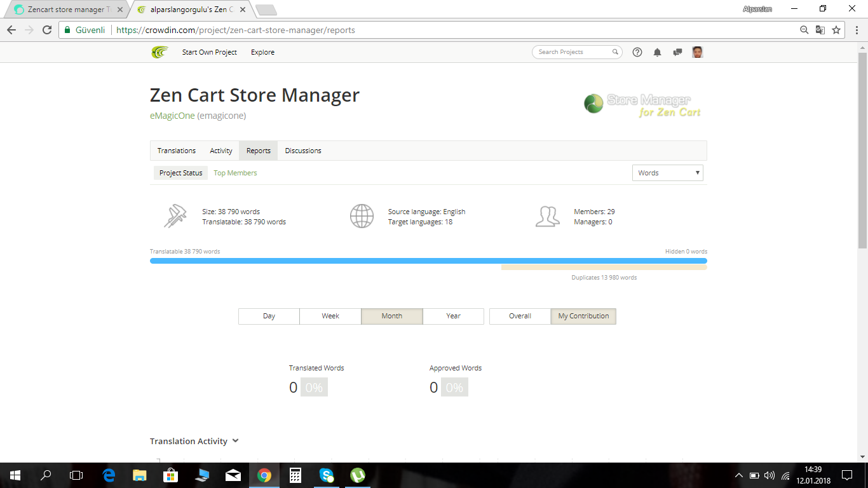Click the Project Status sub-tab
Image resolution: width=868 pixels, height=488 pixels.
click(181, 173)
